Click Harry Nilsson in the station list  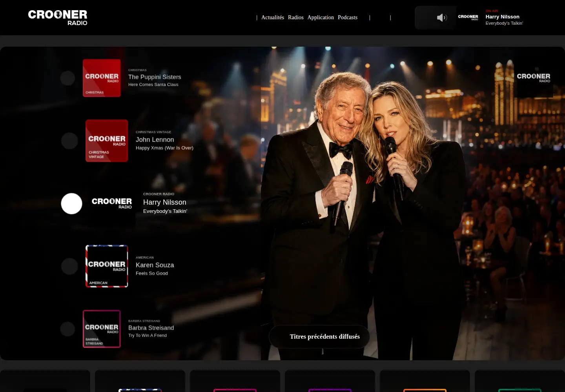click(x=165, y=202)
